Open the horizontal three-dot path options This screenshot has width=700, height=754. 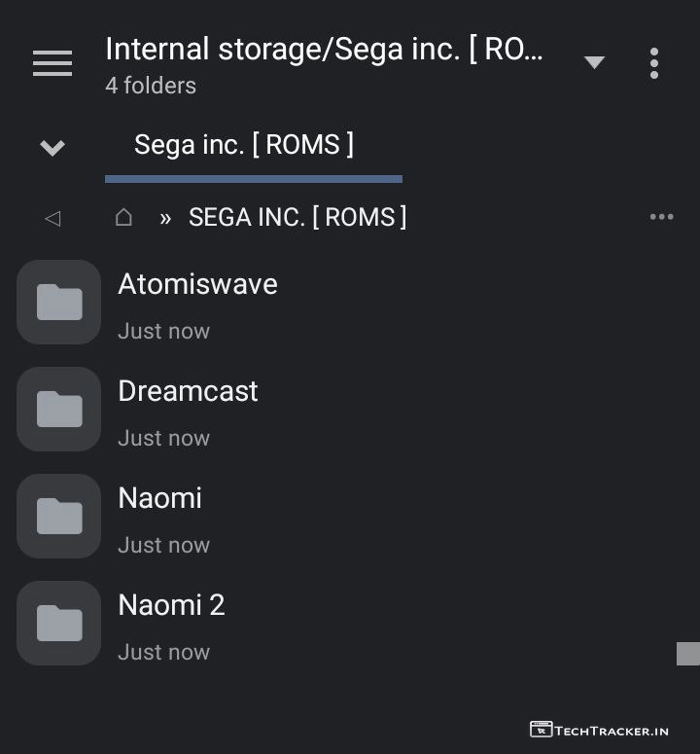(x=661, y=217)
